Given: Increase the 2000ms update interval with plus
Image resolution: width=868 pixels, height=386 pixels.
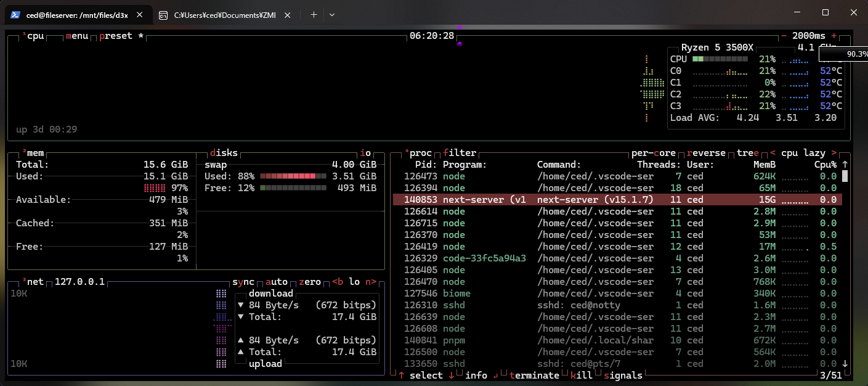Looking at the screenshot, I should [x=834, y=36].
